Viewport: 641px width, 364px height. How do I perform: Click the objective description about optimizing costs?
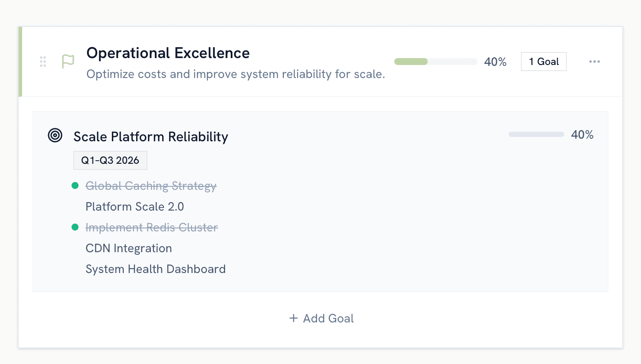tap(235, 74)
